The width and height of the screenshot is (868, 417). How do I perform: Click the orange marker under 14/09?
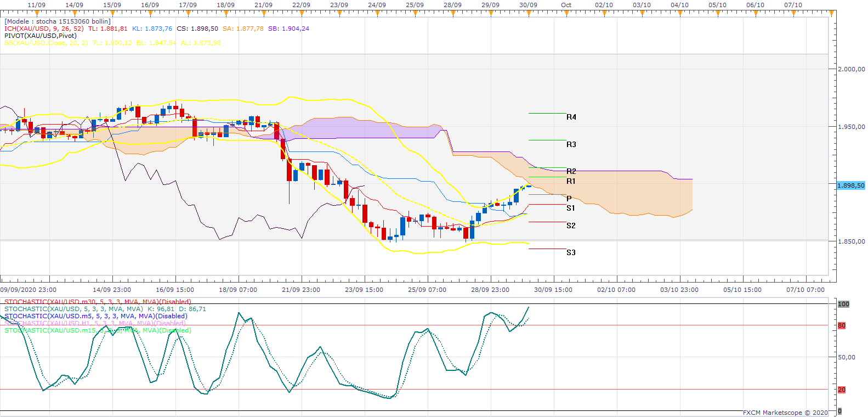coord(74,13)
